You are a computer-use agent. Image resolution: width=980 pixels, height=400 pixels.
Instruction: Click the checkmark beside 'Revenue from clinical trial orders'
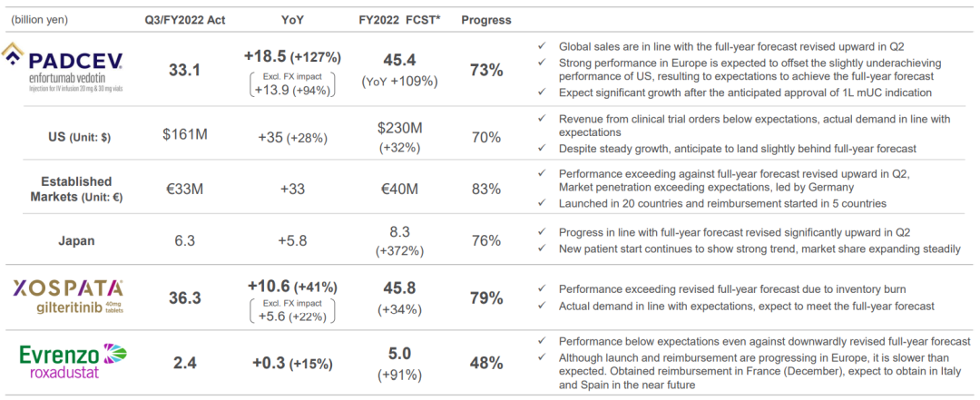(x=542, y=119)
